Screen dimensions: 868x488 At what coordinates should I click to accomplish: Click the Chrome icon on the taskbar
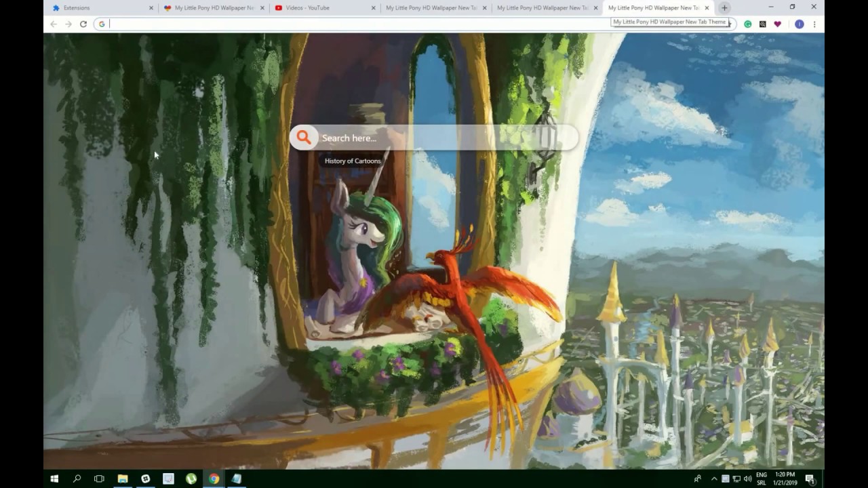tap(214, 479)
